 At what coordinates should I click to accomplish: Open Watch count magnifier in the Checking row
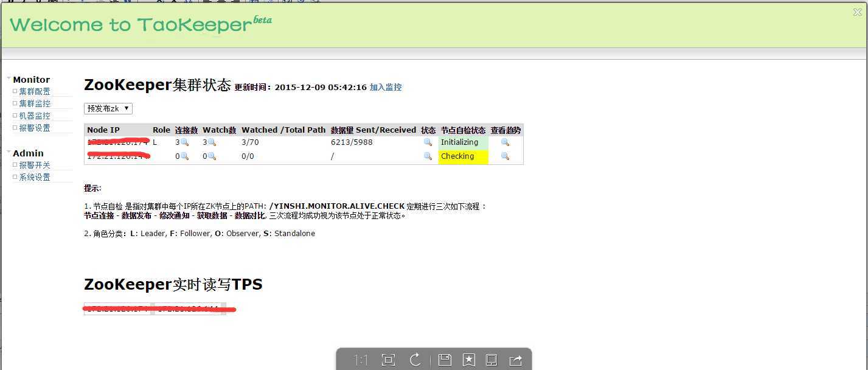[x=212, y=156]
